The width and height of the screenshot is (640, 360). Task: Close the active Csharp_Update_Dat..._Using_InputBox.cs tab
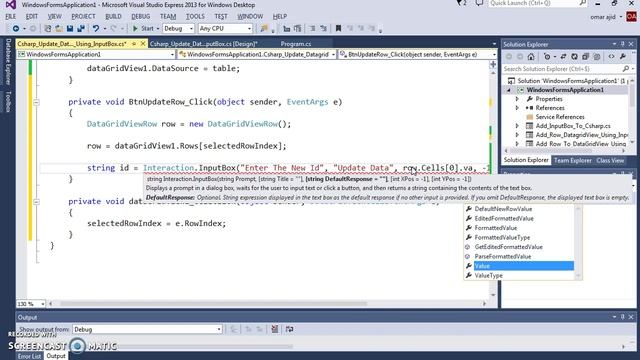point(143,43)
